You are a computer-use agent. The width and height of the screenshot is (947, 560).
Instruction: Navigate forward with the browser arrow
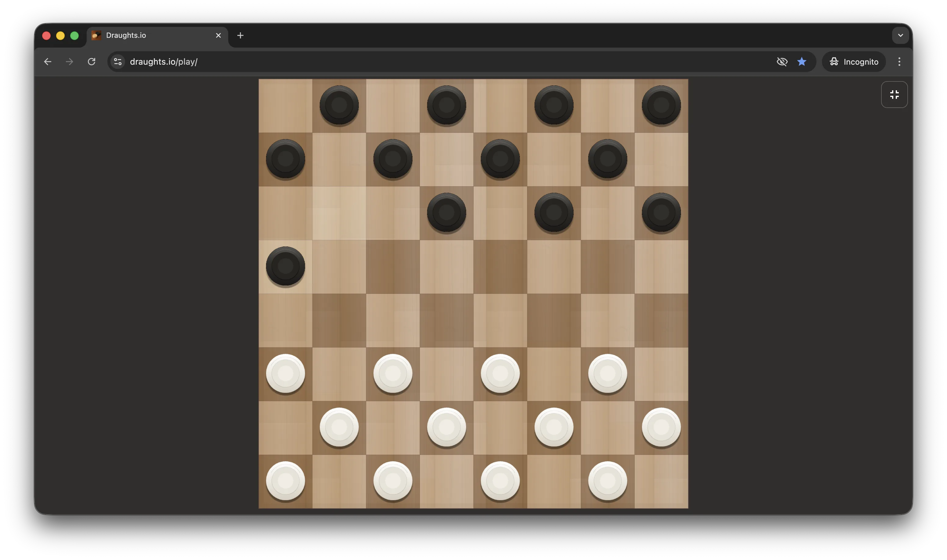click(x=69, y=62)
